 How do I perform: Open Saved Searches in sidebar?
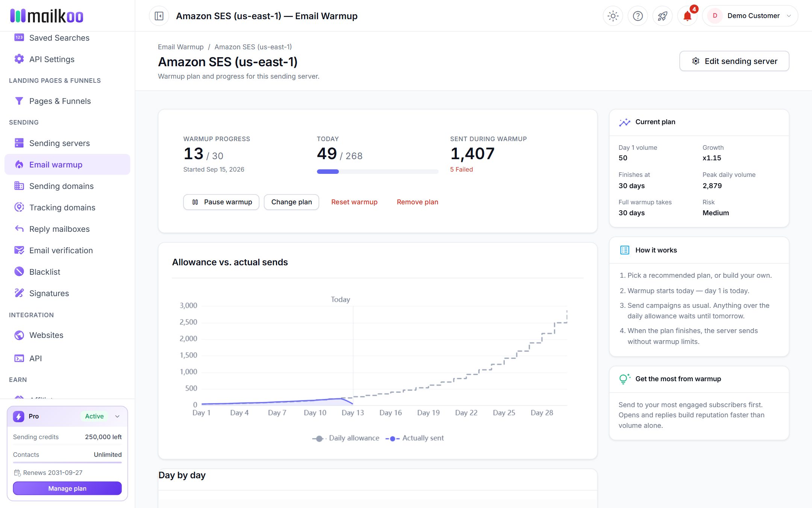point(67,38)
